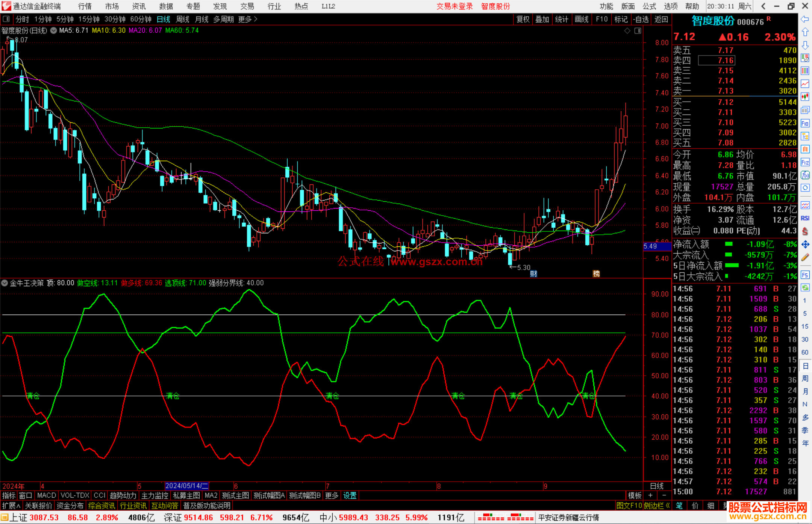This screenshot has width=812, height=524.
Task: Click the 大宗流入 green bar indicator
Action: tap(729, 255)
